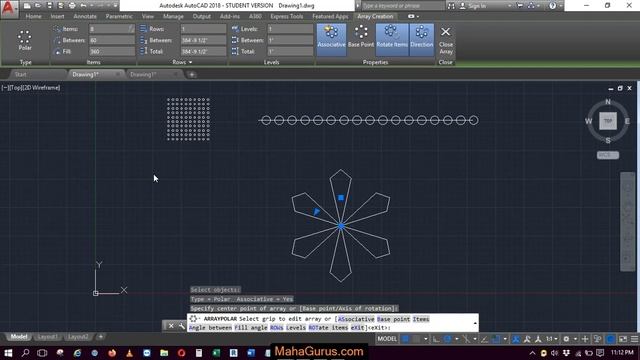Click the search keyword input box
Screen dimensions: 640x360
[x=402, y=6]
